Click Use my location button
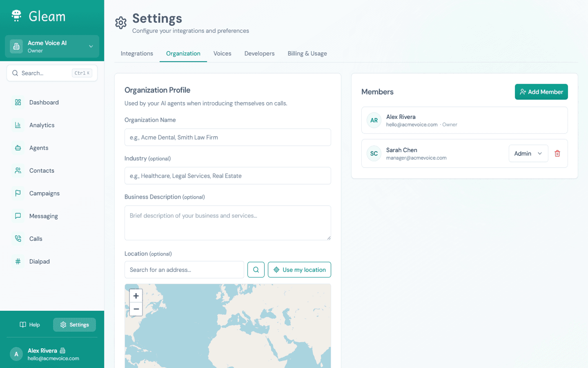The width and height of the screenshot is (588, 368). (x=299, y=270)
